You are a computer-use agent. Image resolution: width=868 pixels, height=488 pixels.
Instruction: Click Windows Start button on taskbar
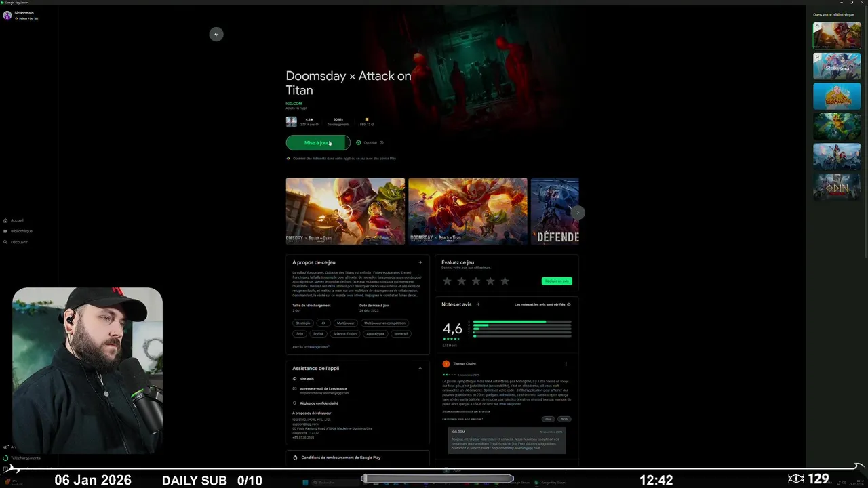pos(305,483)
